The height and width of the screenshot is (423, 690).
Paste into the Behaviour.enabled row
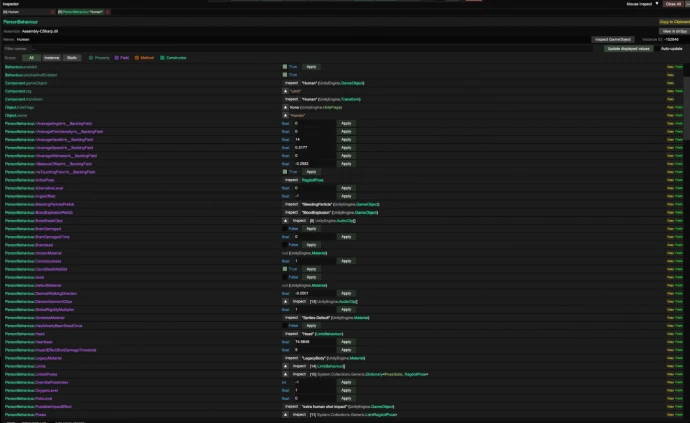point(679,67)
